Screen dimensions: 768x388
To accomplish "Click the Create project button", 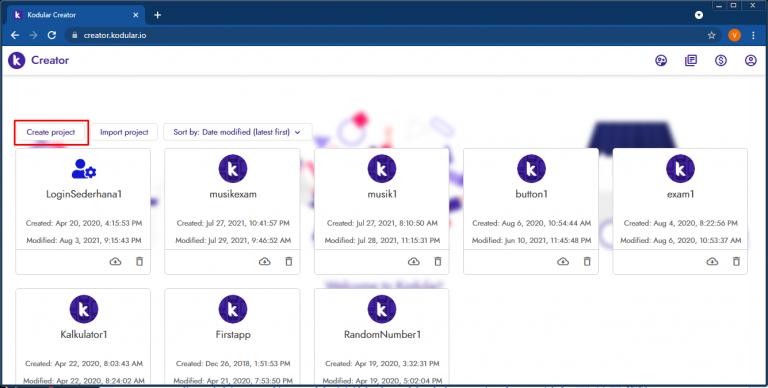I will (51, 132).
